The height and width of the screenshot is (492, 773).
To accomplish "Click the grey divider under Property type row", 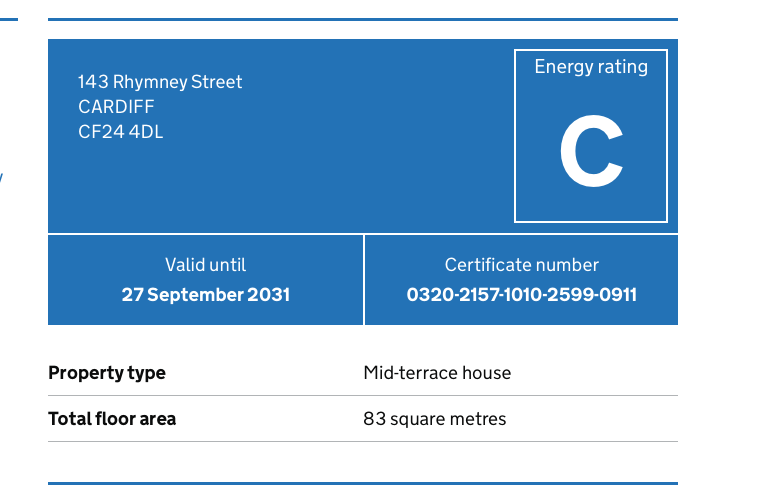I will [362, 396].
